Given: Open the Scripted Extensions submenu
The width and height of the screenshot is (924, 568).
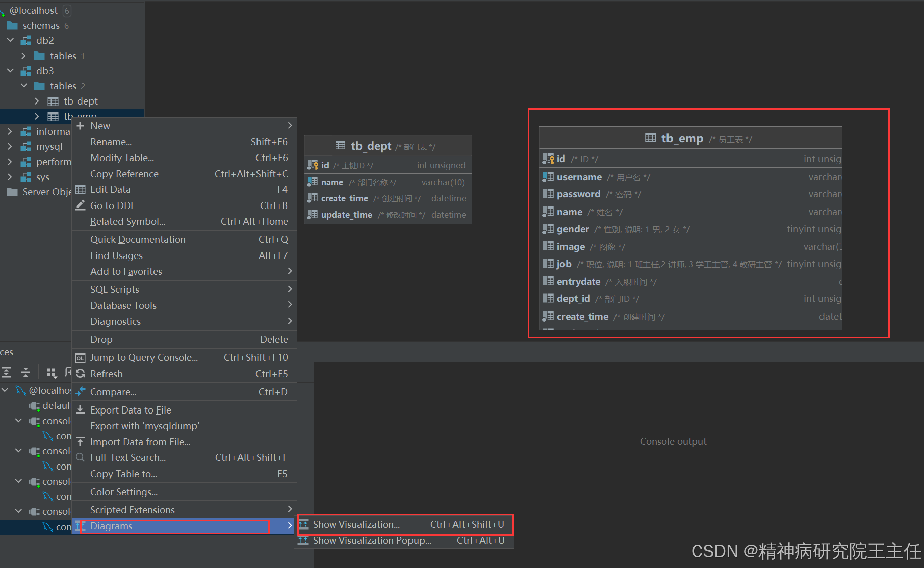Looking at the screenshot, I should click(132, 510).
